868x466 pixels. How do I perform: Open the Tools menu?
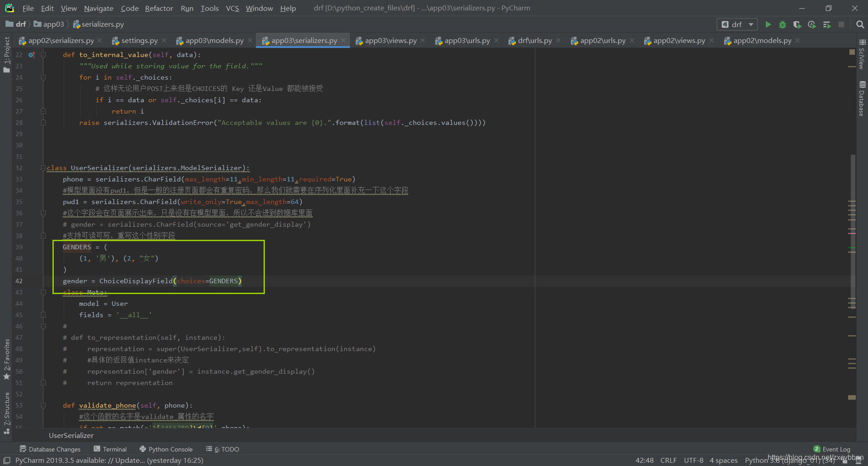(210, 8)
